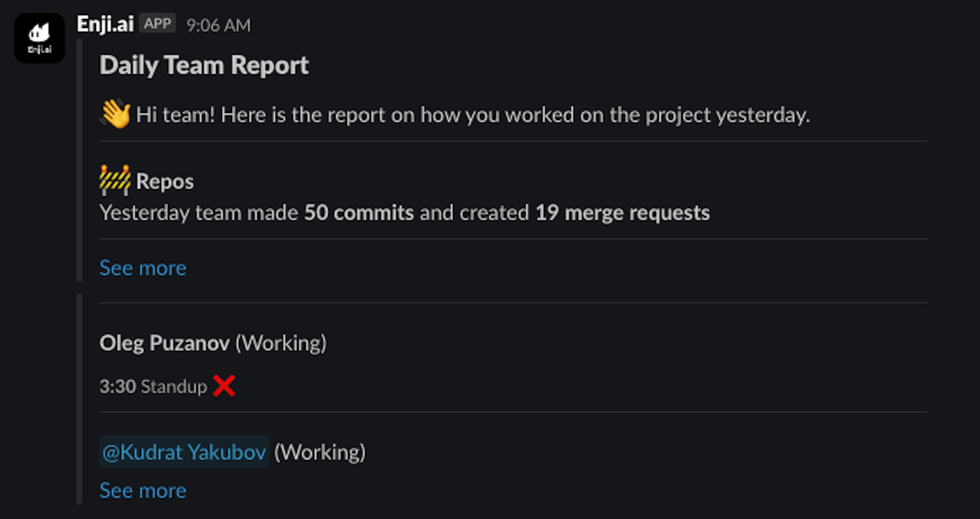The width and height of the screenshot is (980, 519).
Task: Click the 3:30 Standup entry
Action: coord(153,386)
